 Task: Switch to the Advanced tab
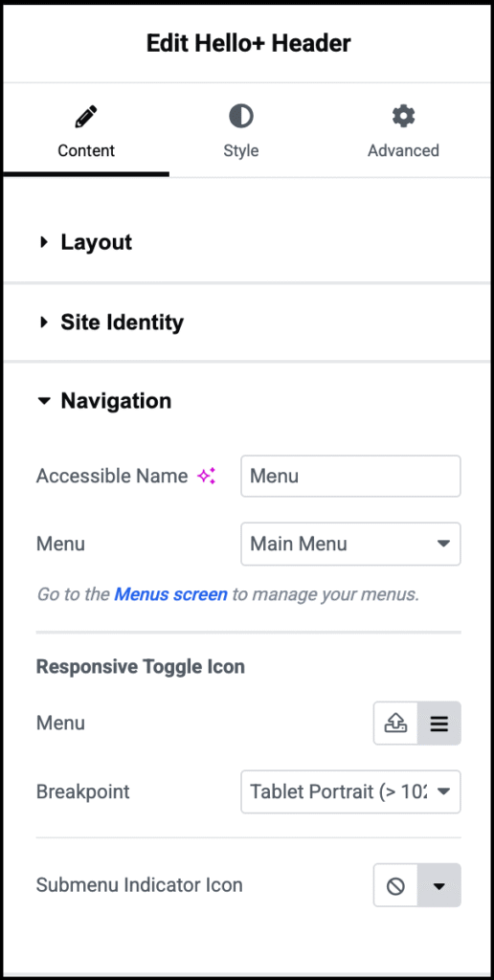[x=403, y=131]
